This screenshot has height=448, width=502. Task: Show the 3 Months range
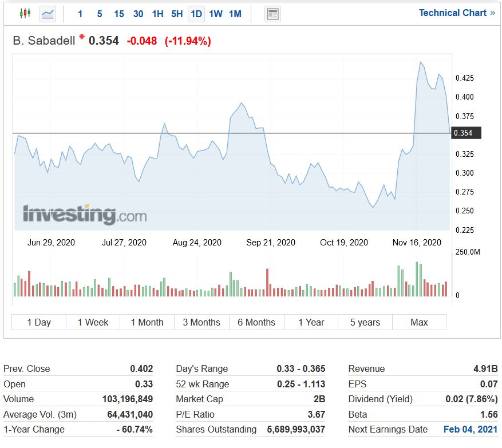(x=201, y=322)
